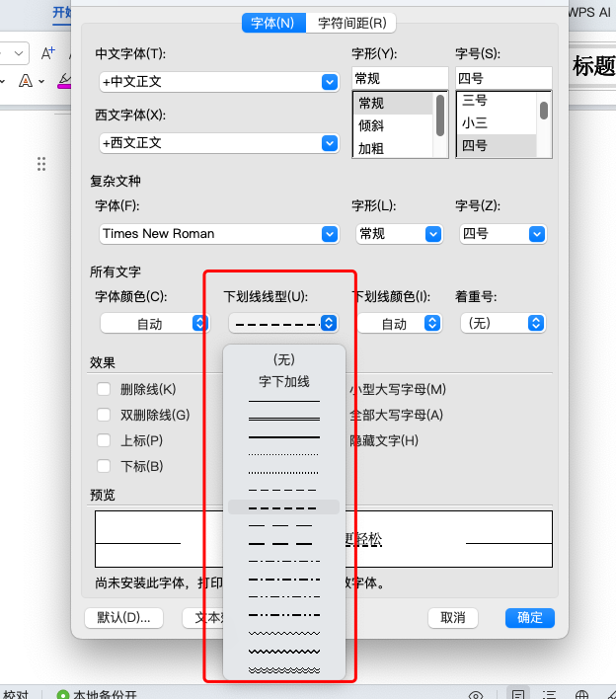Pick the thin dash-dot underline style

[284, 561]
